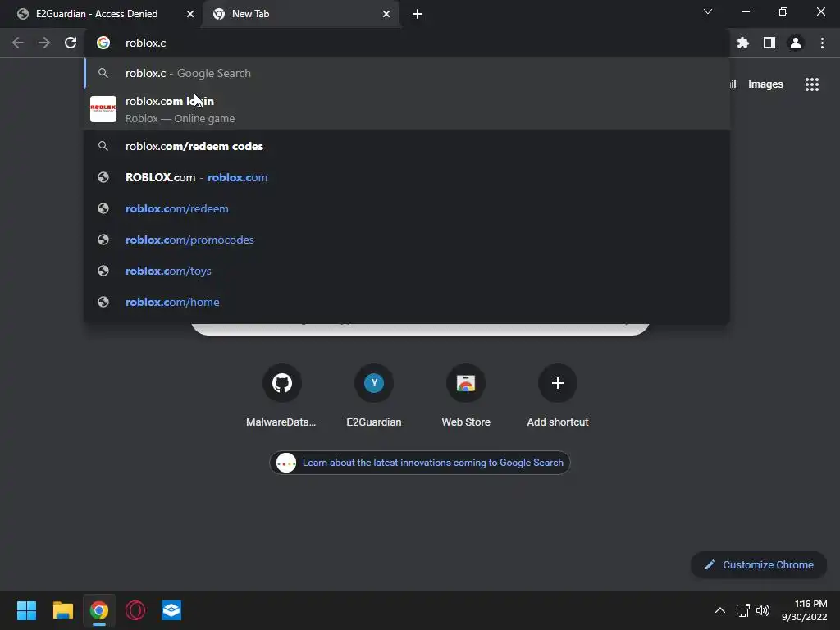The image size is (840, 630).
Task: Open the clock and date panel
Action: [804, 610]
